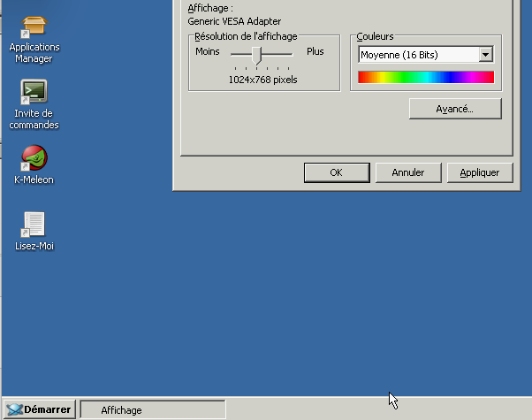Open the Applications Manager desktop icon

34,27
